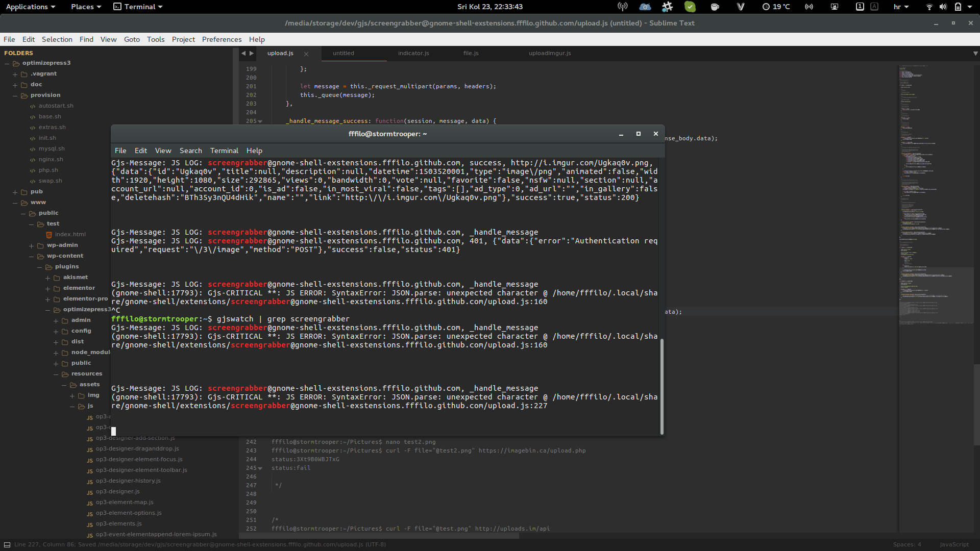Image resolution: width=980 pixels, height=551 pixels.
Task: Click Sublime editor horizontal scrollbar
Action: coord(379,536)
